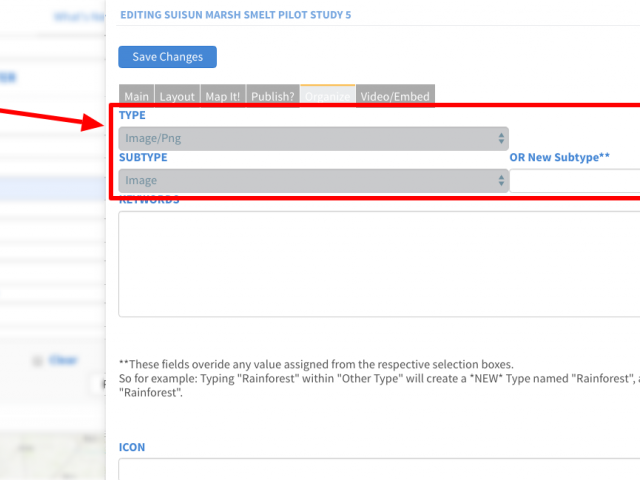Open the Layout tab
Image resolution: width=640 pixels, height=480 pixels.
pyautogui.click(x=177, y=96)
